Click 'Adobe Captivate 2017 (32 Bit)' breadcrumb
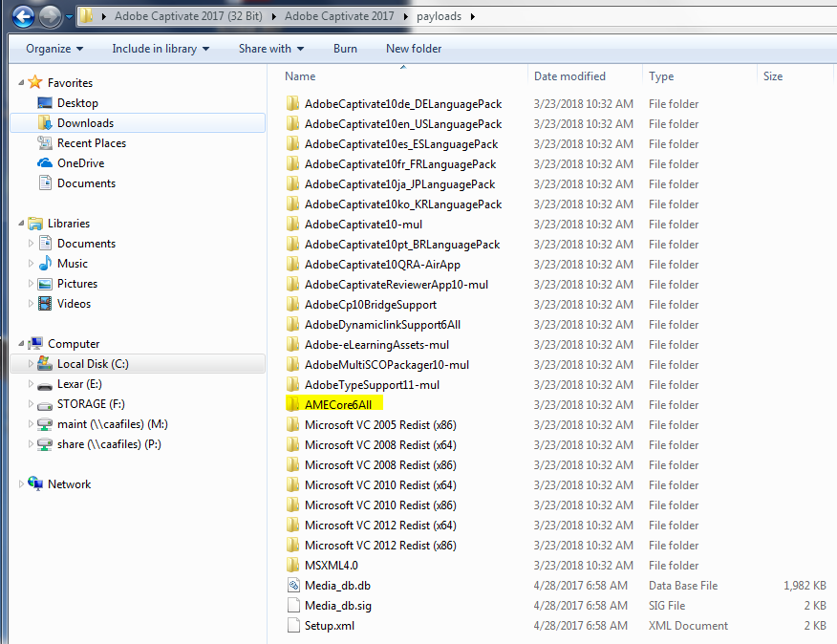 click(x=188, y=16)
